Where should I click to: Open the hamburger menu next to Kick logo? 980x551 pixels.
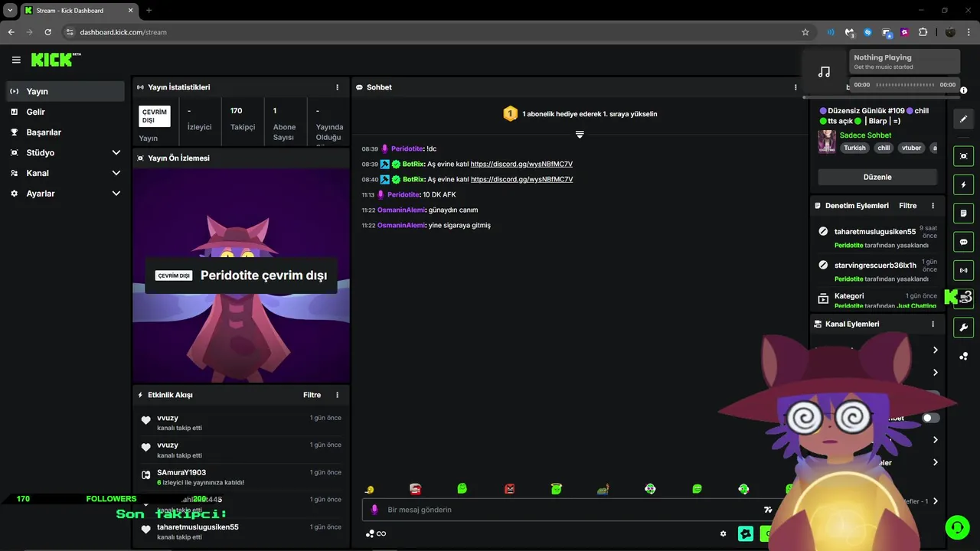(x=16, y=60)
